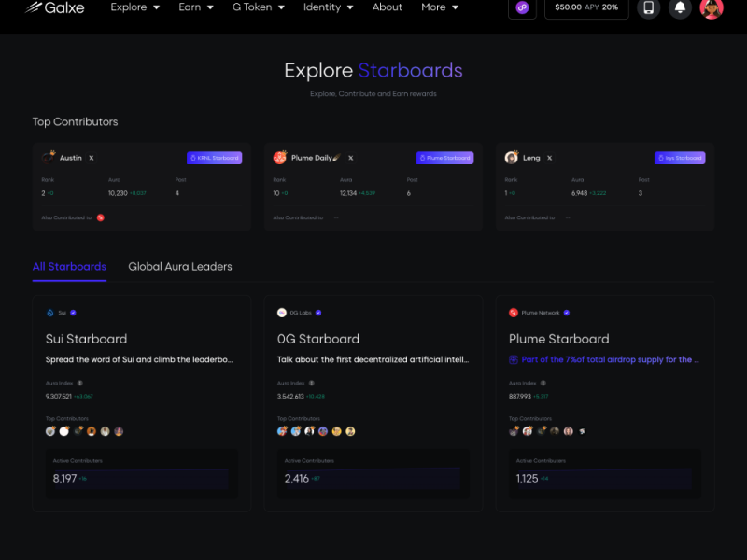
Task: Click last top contributor avatar on 0G Starboard
Action: (x=350, y=431)
